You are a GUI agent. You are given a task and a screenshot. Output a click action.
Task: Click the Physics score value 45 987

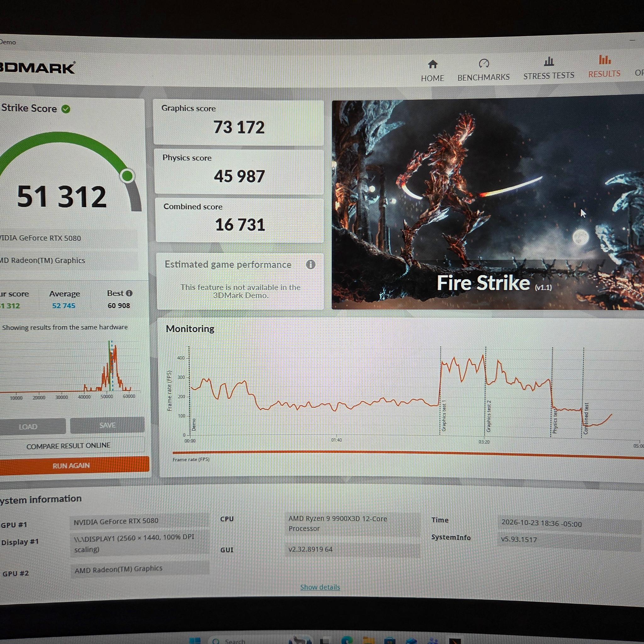[x=239, y=176]
